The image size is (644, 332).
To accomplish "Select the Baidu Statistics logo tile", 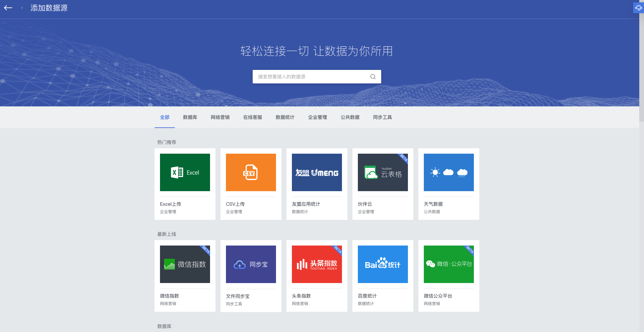I will click(383, 264).
